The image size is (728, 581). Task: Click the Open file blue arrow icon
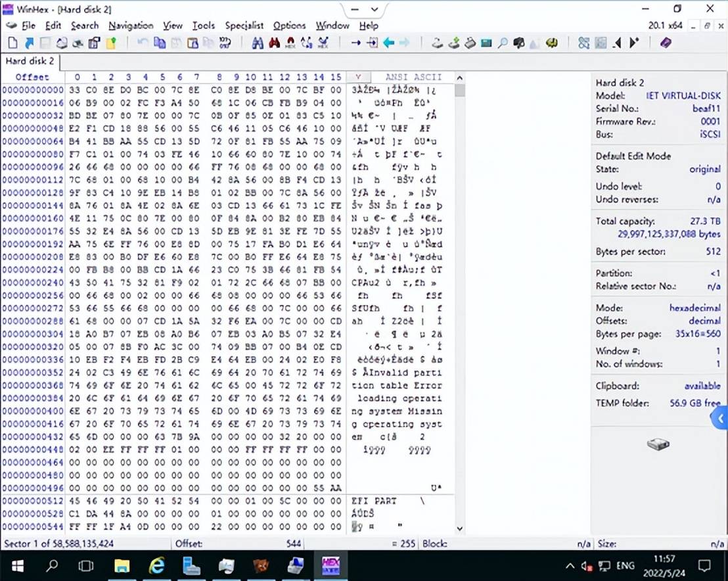29,43
